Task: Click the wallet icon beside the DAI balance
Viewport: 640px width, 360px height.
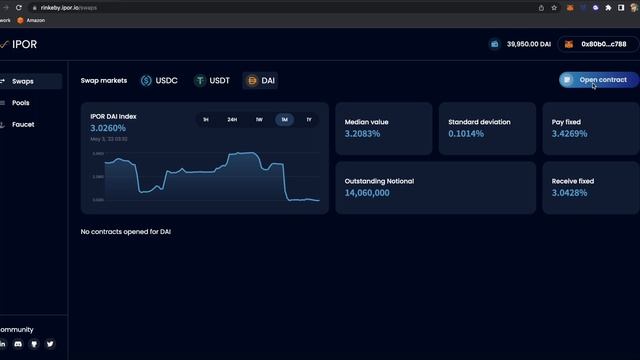Action: 494,44
